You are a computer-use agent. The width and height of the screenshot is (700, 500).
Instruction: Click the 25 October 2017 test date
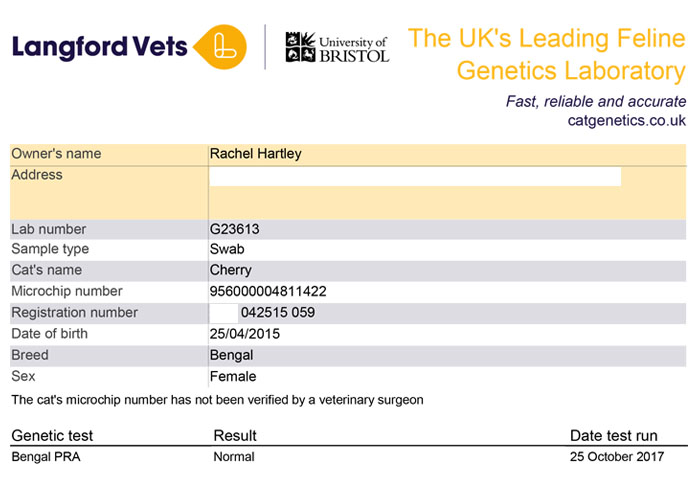617,457
